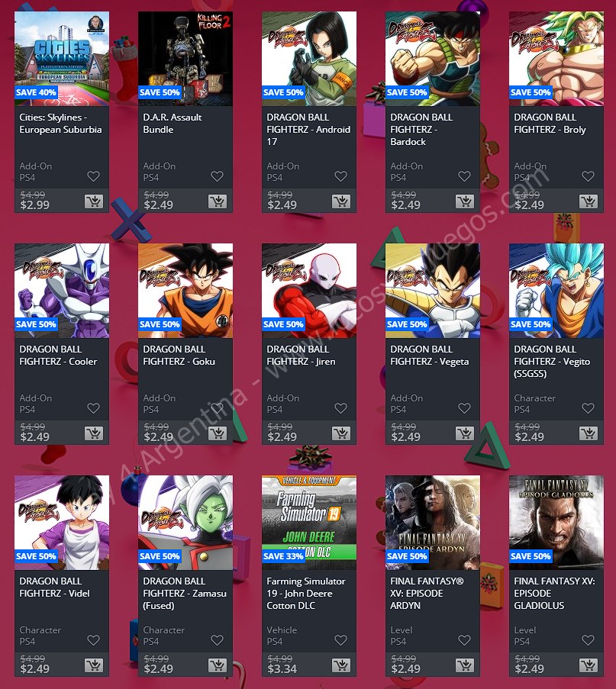
Task: Add FINAL FANTASY XV Episode Gladiolus to cart
Action: coord(589,665)
